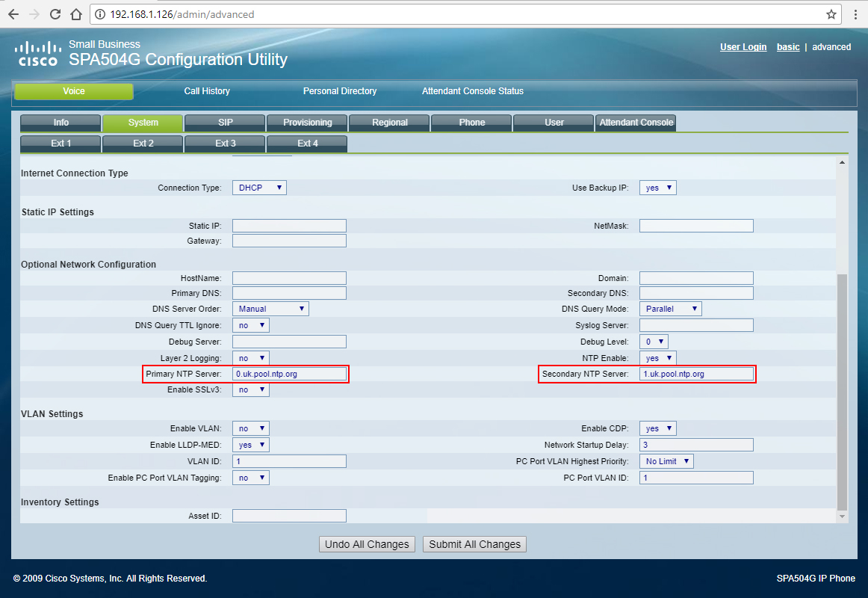This screenshot has height=598, width=868.
Task: Open the Regional sub-tab
Action: [x=390, y=123]
